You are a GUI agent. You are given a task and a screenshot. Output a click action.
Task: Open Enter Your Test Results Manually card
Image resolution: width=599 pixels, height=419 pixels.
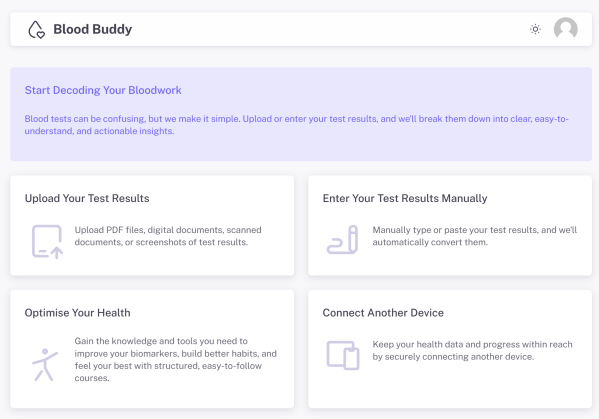point(450,225)
